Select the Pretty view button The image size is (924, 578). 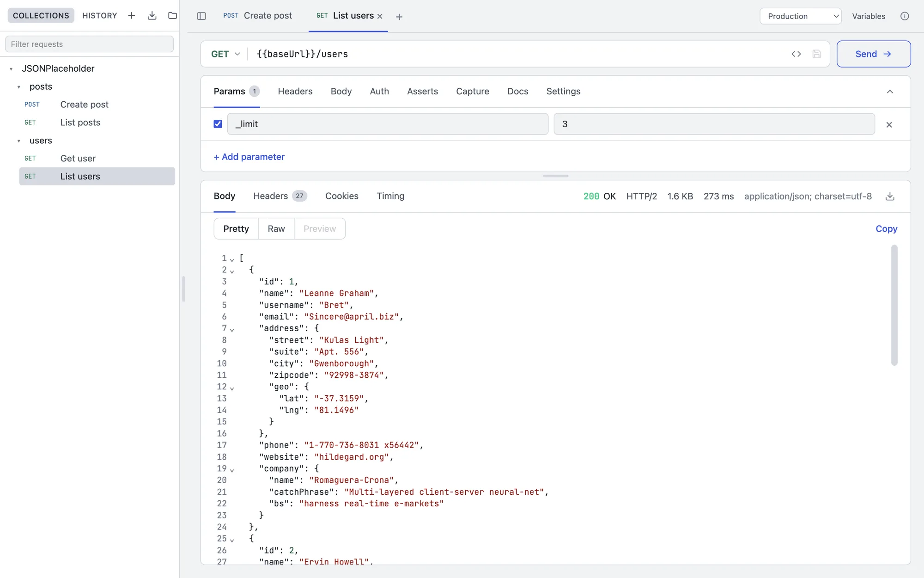[x=236, y=229]
